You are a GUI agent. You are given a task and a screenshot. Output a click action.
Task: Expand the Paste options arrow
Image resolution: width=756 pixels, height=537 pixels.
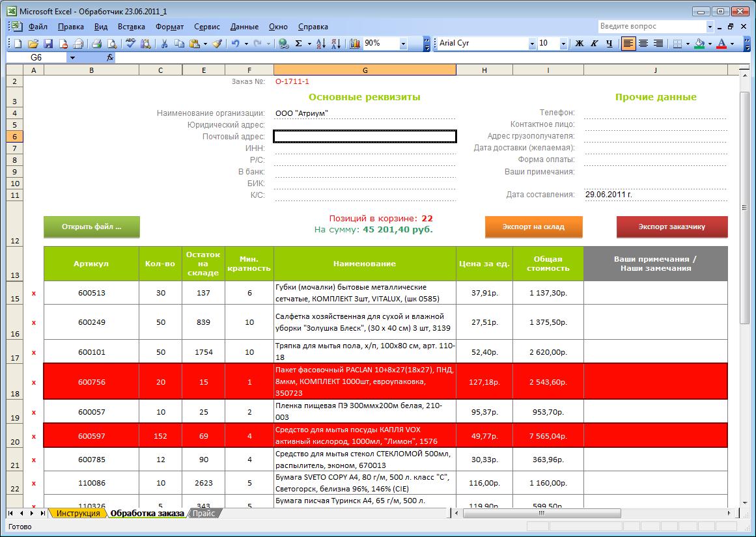205,44
